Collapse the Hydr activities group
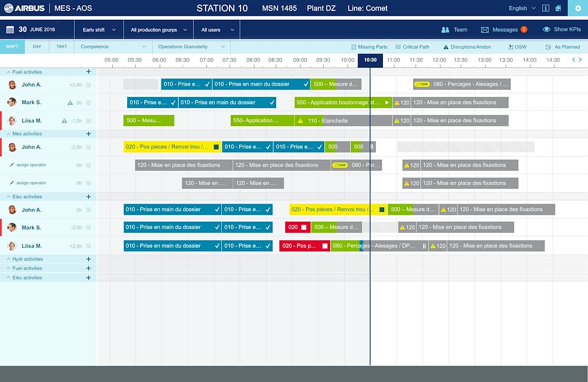Image resolution: width=588 pixels, height=382 pixels. 8,259
